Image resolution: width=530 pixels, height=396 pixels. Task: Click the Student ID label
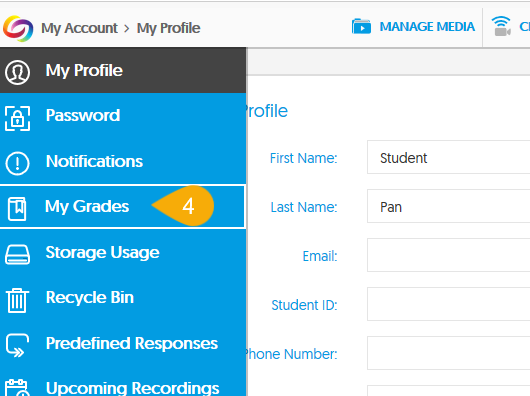point(305,305)
